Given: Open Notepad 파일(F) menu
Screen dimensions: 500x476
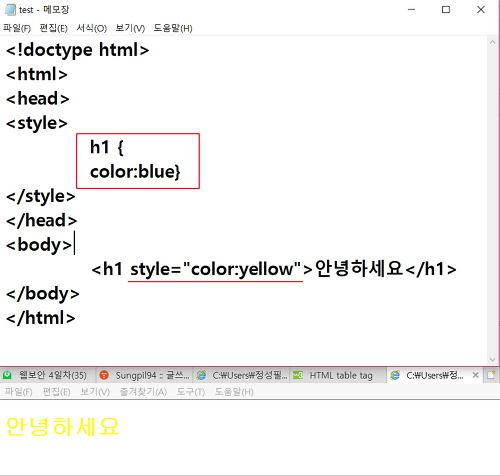Looking at the screenshot, I should [17, 28].
